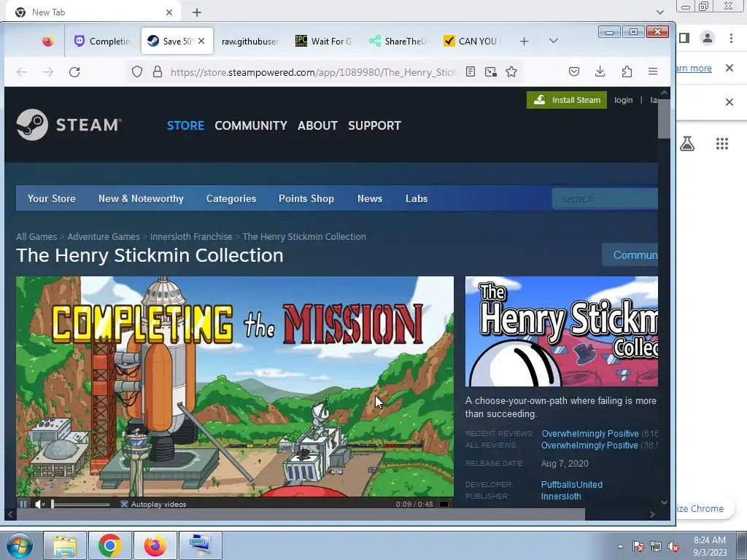Open publisher Innersloth link
Image resolution: width=747 pixels, height=560 pixels.
pyautogui.click(x=561, y=496)
